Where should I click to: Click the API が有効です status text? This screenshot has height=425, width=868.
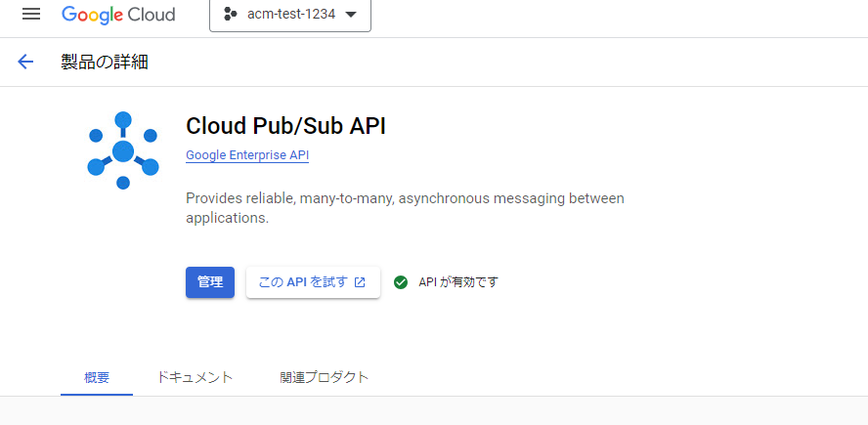[458, 282]
